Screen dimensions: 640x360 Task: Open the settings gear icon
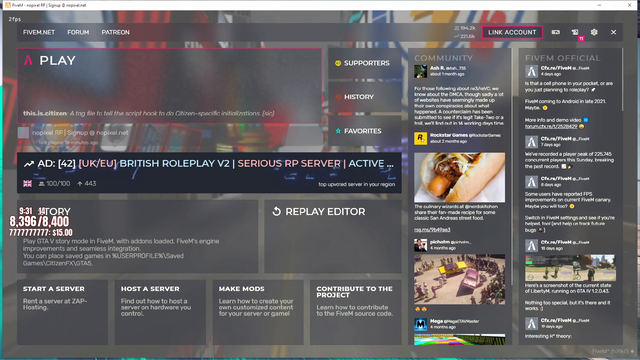pos(594,32)
